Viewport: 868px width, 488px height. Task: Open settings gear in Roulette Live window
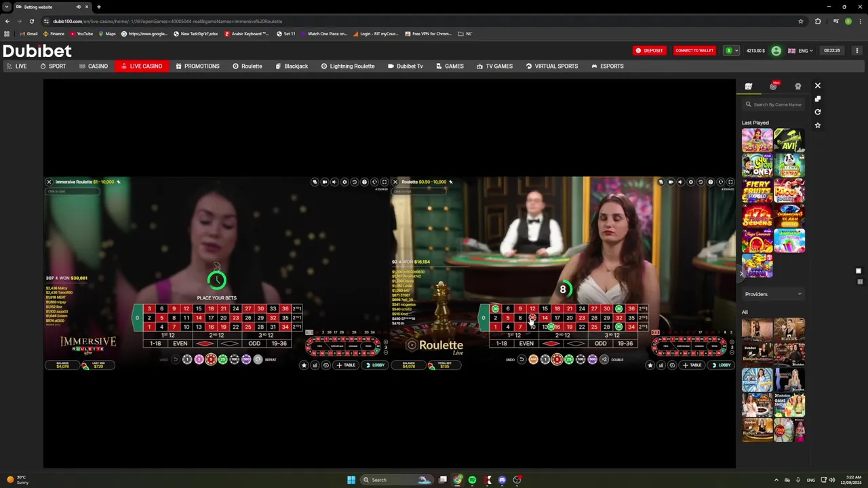(690, 182)
